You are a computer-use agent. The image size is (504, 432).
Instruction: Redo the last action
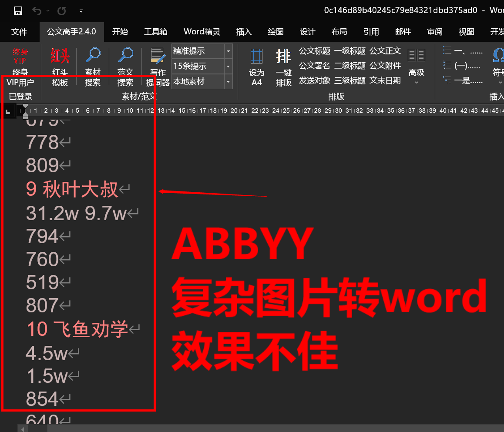click(x=62, y=11)
